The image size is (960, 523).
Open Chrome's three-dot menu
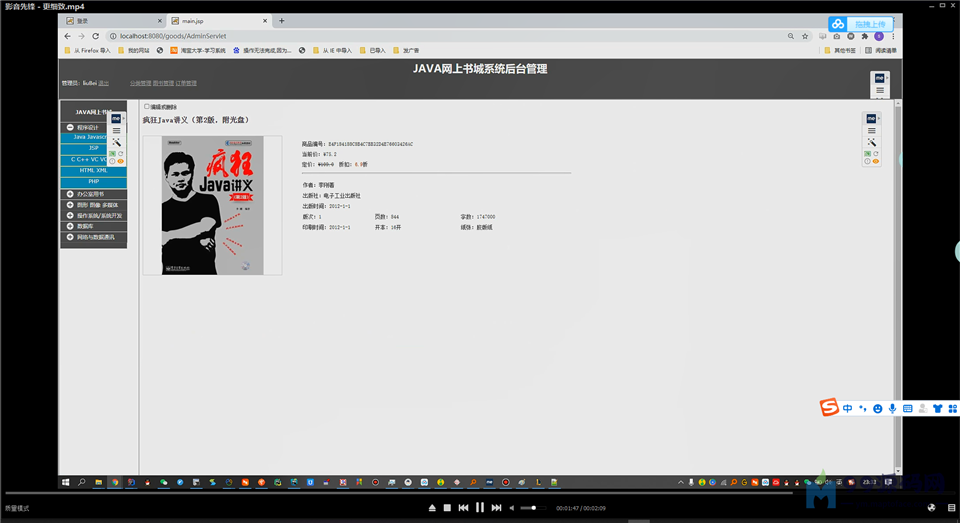(893, 36)
